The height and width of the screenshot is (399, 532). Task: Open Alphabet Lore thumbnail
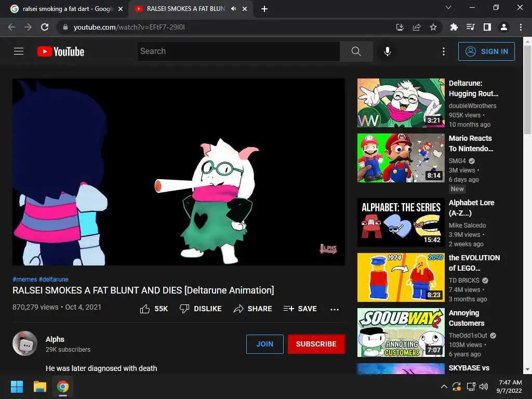401,222
